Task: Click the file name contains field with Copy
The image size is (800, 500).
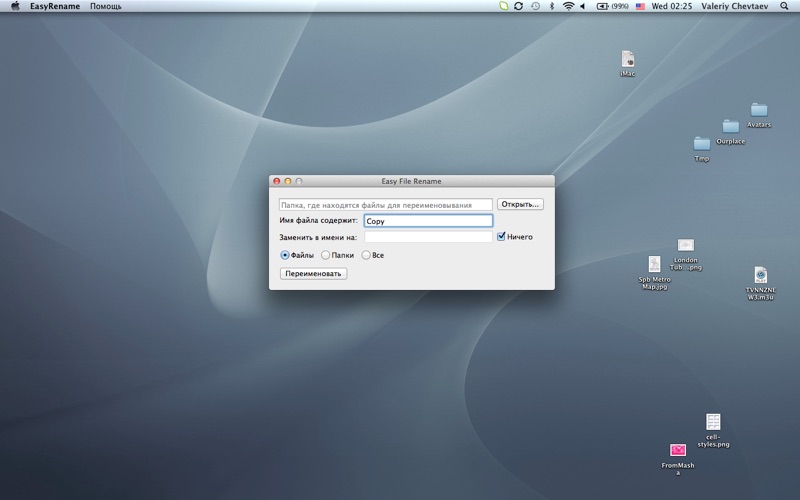Action: (428, 220)
